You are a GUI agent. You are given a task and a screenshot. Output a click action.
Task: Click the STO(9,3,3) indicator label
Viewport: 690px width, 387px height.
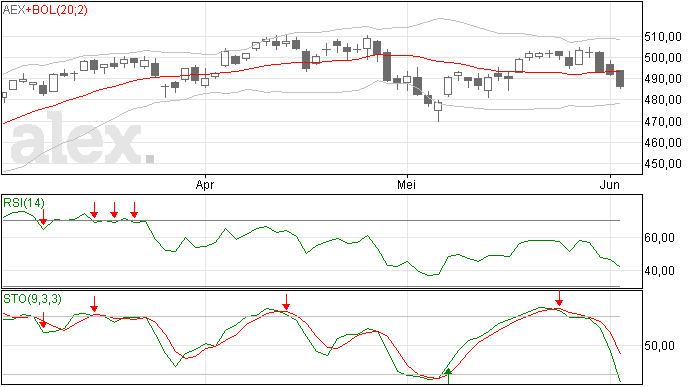(x=32, y=299)
